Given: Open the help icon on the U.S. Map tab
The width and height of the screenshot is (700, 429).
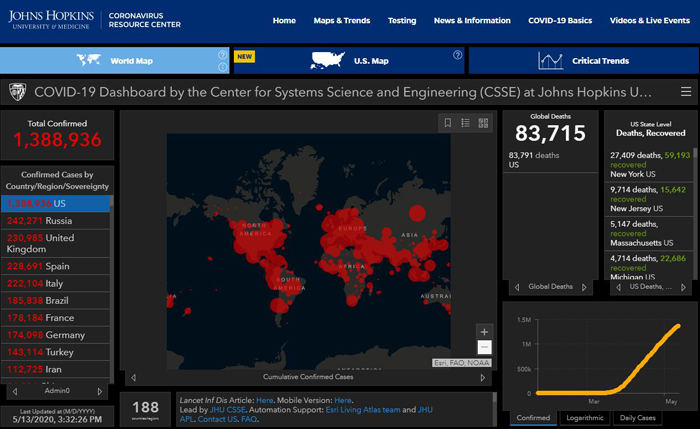Looking at the screenshot, I should [x=458, y=55].
